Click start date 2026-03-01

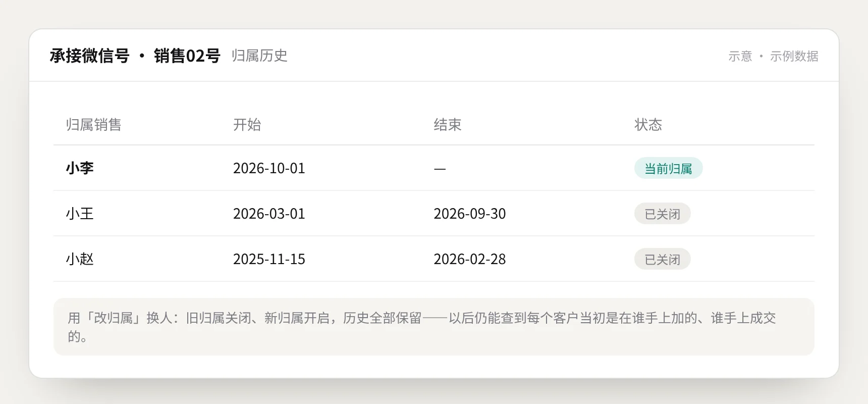(269, 214)
